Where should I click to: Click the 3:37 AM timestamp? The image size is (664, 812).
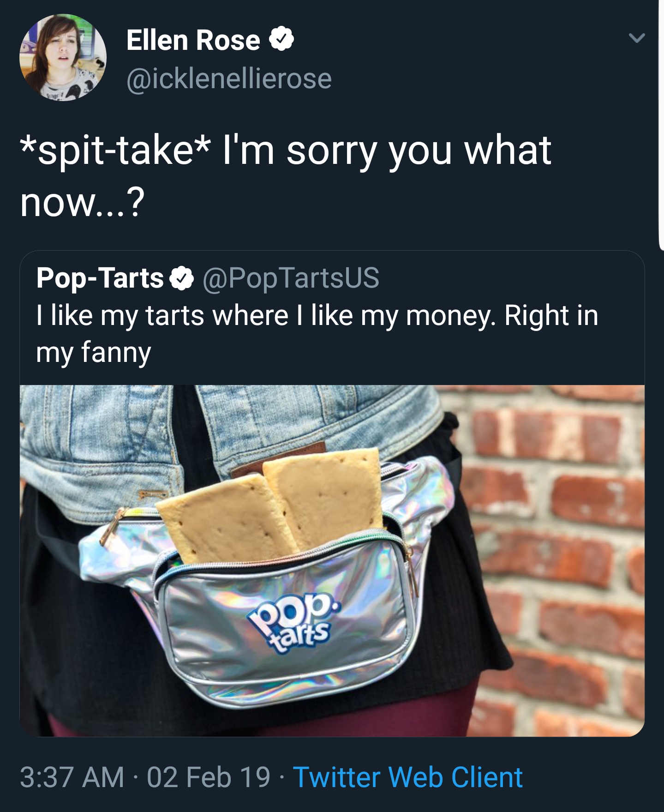click(72, 777)
